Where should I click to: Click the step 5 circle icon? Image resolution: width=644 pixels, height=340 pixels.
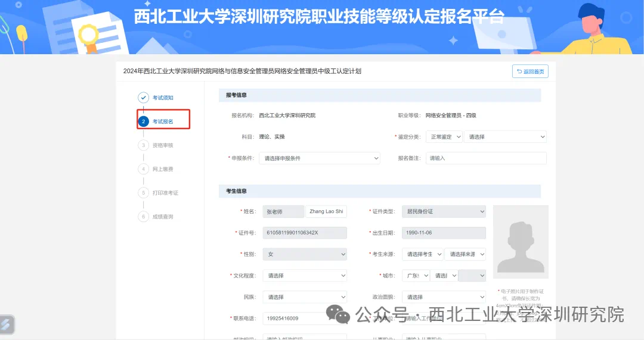click(143, 193)
